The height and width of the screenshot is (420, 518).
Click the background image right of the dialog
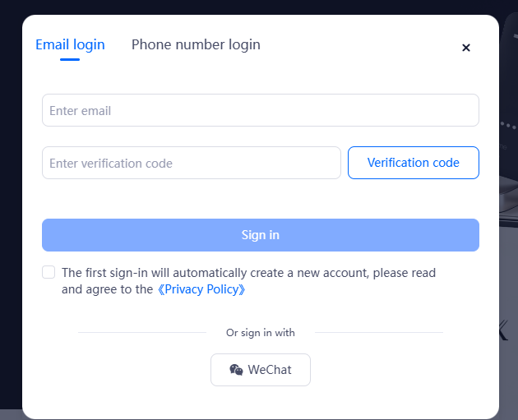point(508,205)
